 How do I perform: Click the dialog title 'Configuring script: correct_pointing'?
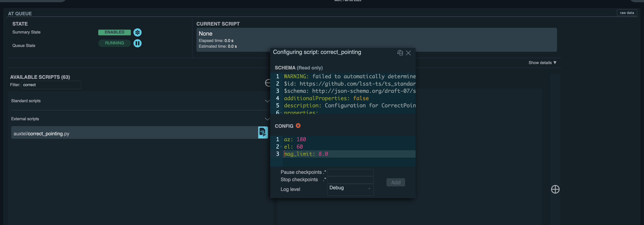(317, 52)
